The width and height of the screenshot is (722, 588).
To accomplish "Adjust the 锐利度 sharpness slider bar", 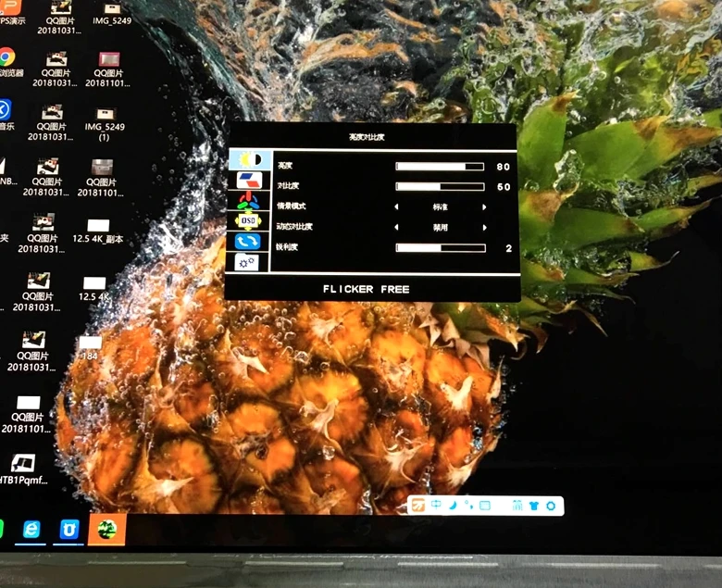I will coord(441,248).
